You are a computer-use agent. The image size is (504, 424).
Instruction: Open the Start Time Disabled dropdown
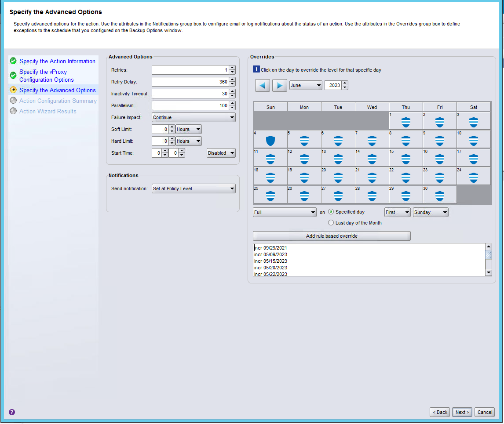[221, 153]
